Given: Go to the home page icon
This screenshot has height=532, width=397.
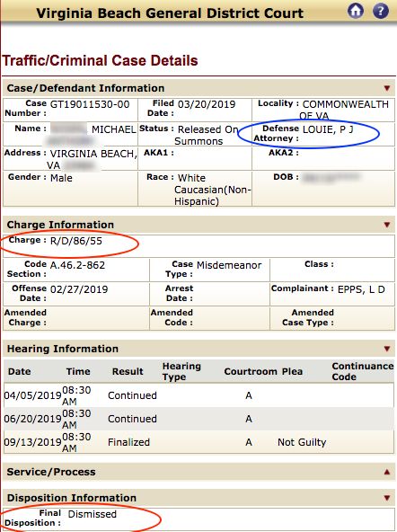Looking at the screenshot, I should [x=356, y=11].
